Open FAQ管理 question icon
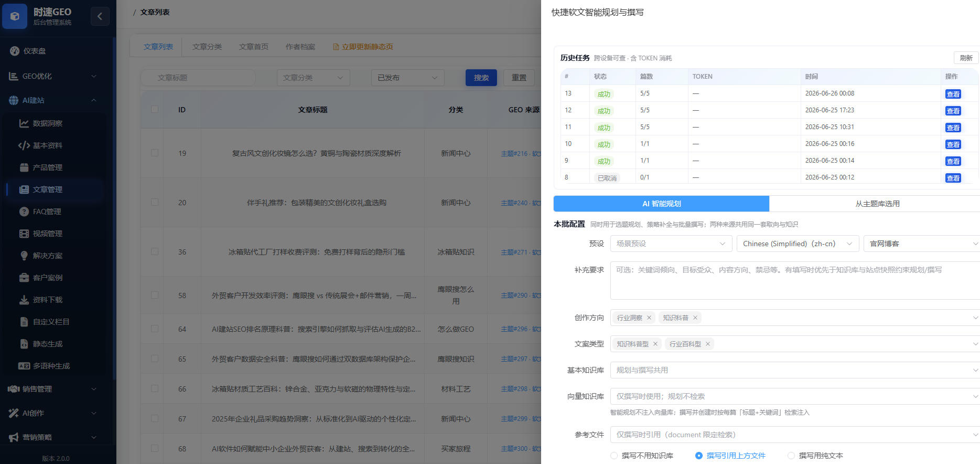The image size is (980, 464). pos(24,212)
